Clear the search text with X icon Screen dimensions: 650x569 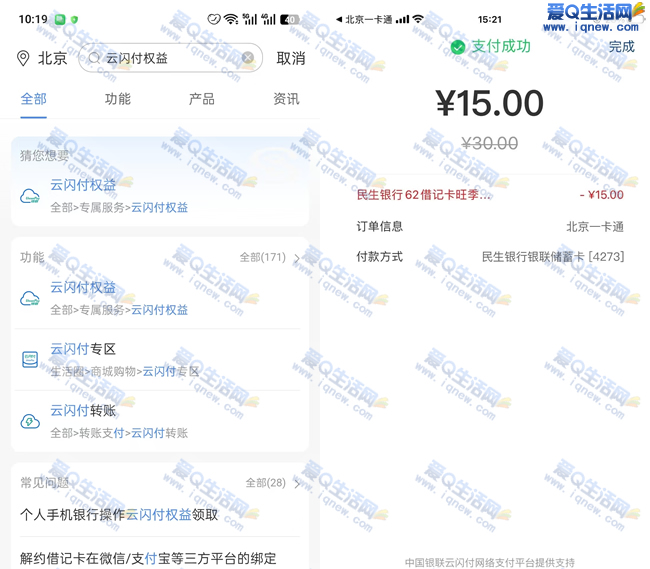(x=248, y=58)
